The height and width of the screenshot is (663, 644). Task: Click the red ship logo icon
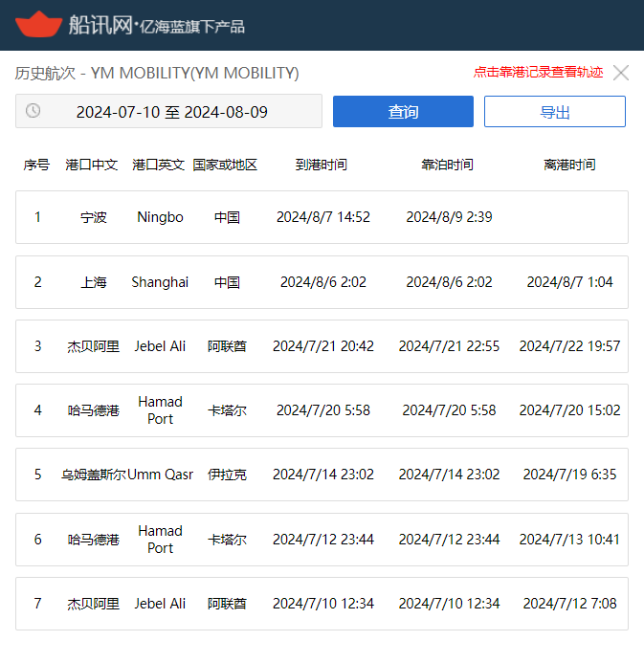38,25
